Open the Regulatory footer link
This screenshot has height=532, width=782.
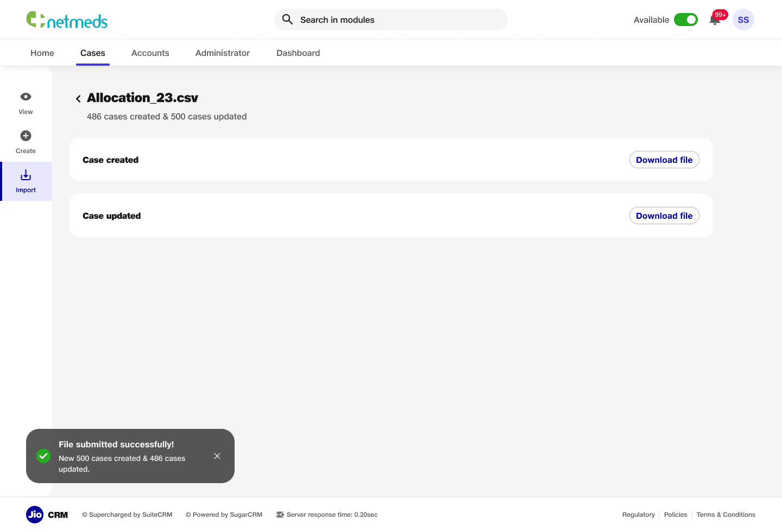[639, 515]
